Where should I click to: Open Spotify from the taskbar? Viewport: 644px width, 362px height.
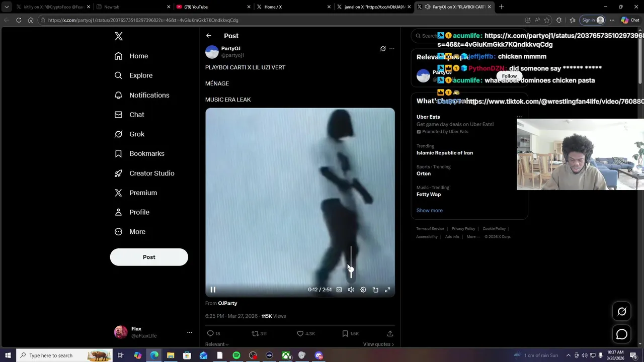point(236,355)
